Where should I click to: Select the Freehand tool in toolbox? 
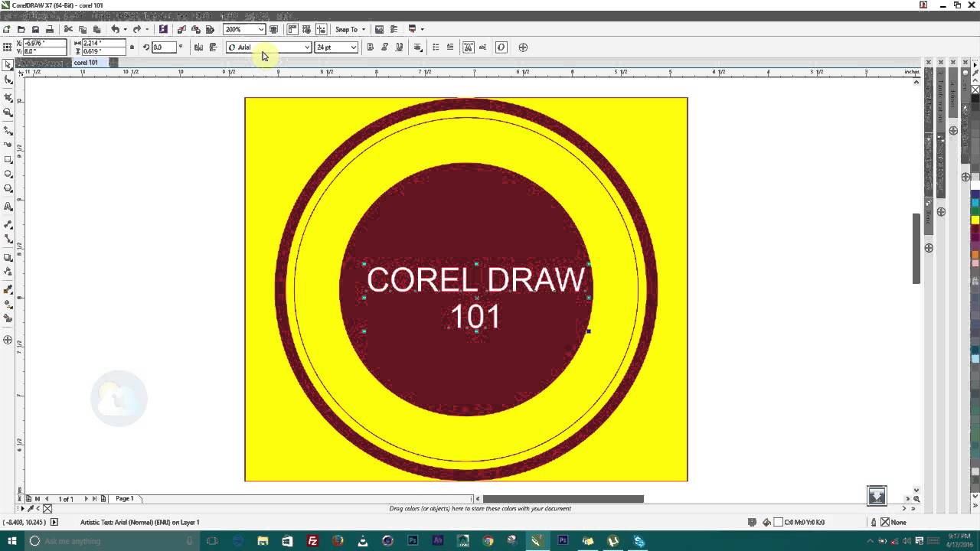(8, 130)
